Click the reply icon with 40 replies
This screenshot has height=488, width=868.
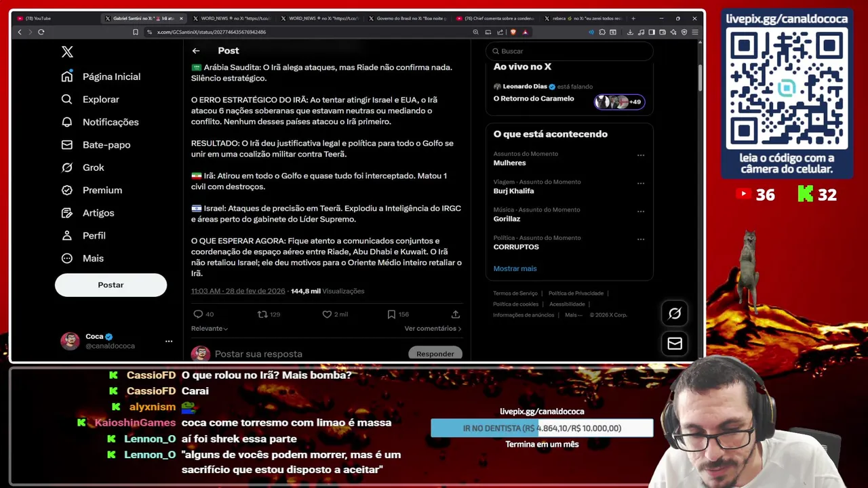(x=198, y=314)
